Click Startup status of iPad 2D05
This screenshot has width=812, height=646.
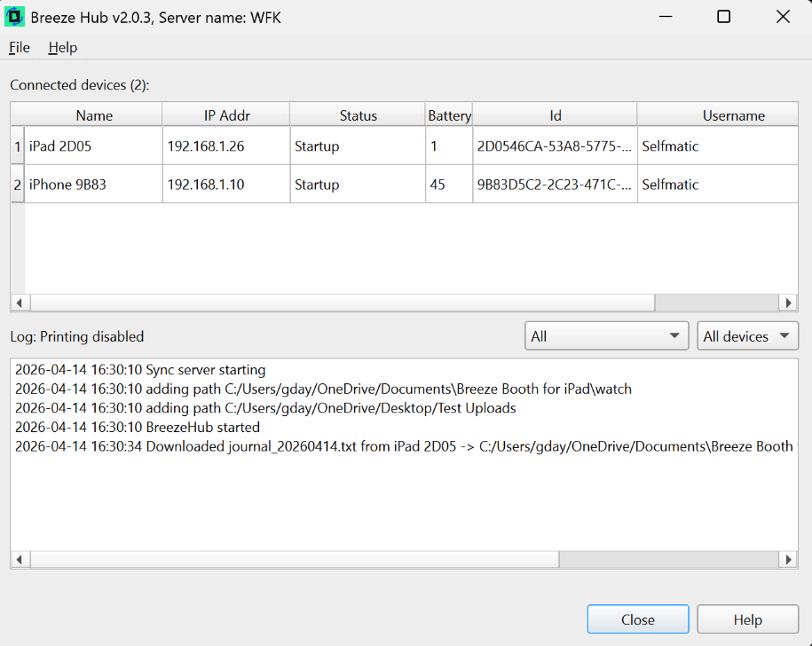(x=358, y=146)
